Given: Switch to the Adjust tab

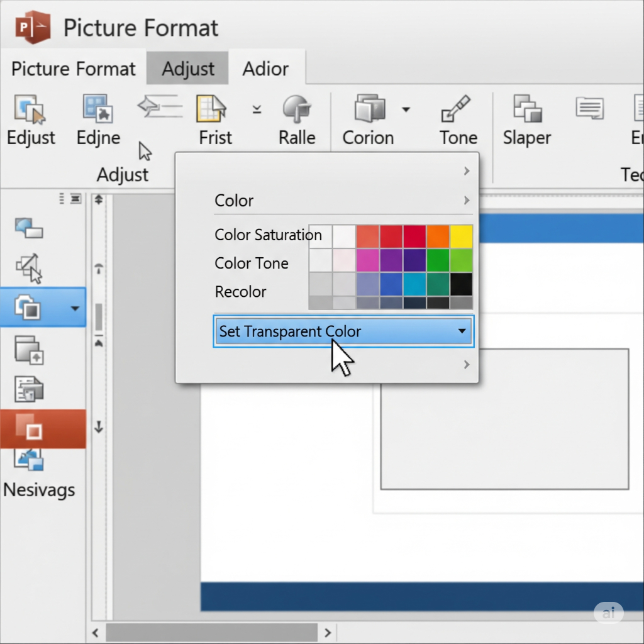Looking at the screenshot, I should tap(188, 69).
